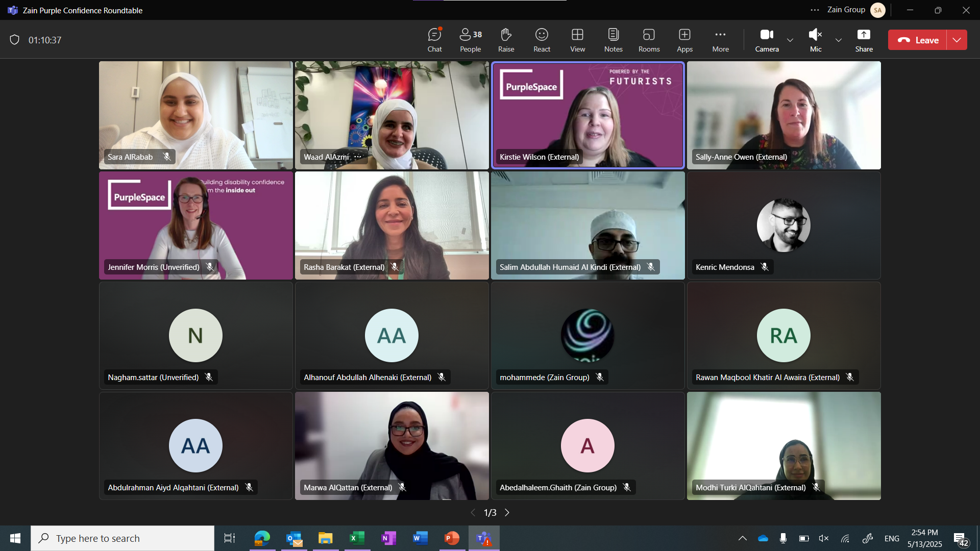Open the View layout options

tap(577, 40)
